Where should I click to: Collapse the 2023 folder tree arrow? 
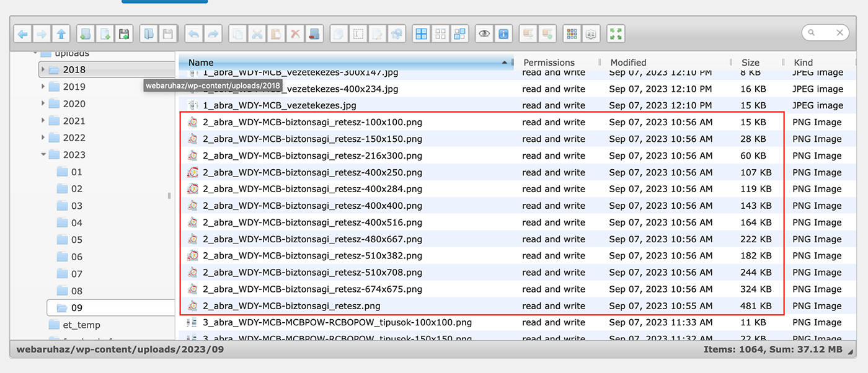click(x=43, y=155)
